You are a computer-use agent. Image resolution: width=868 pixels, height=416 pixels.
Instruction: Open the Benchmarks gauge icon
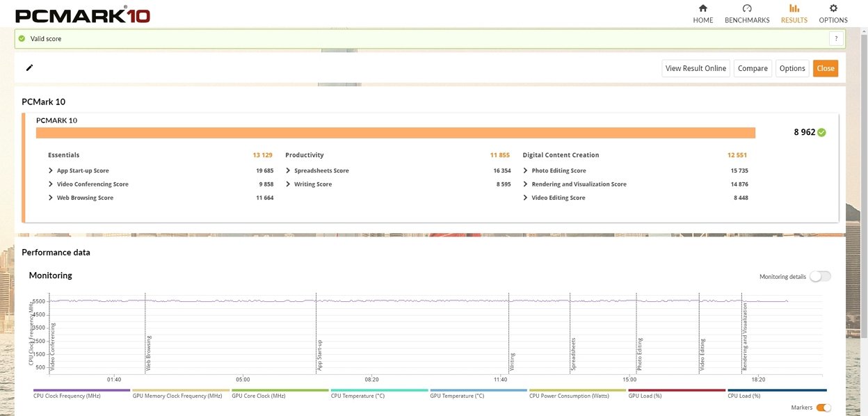(x=747, y=8)
